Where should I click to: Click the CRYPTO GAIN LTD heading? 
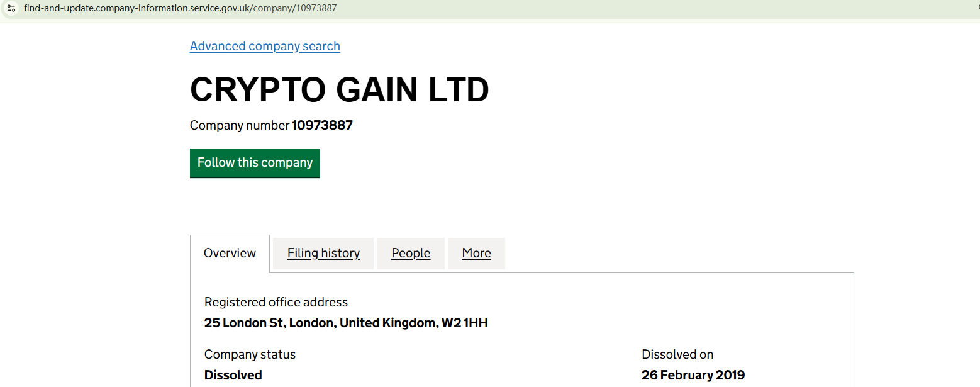[340, 89]
